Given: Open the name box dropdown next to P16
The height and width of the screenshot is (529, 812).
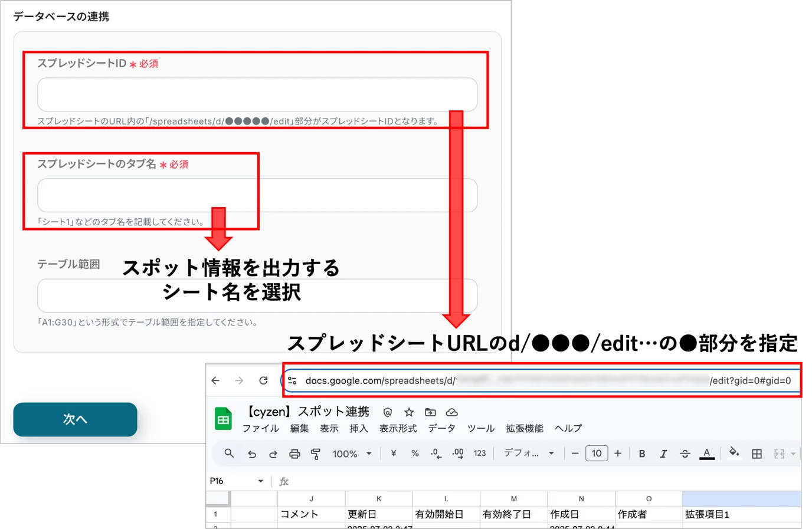Looking at the screenshot, I should 260,481.
